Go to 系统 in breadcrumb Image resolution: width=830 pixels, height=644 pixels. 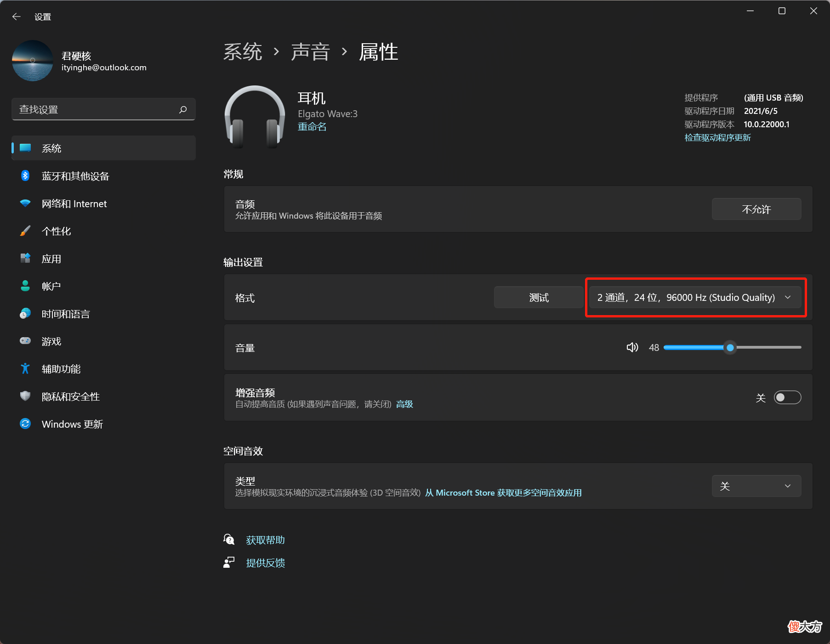pyautogui.click(x=243, y=51)
